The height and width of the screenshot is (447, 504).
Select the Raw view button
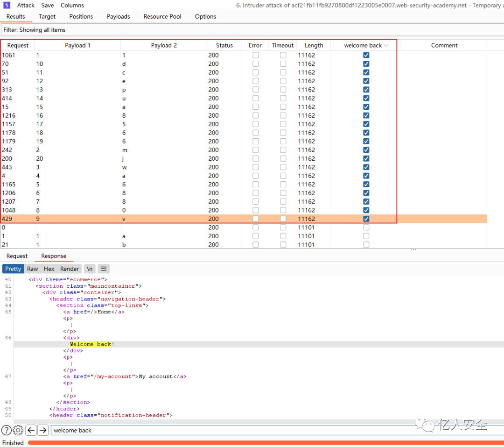click(x=32, y=269)
